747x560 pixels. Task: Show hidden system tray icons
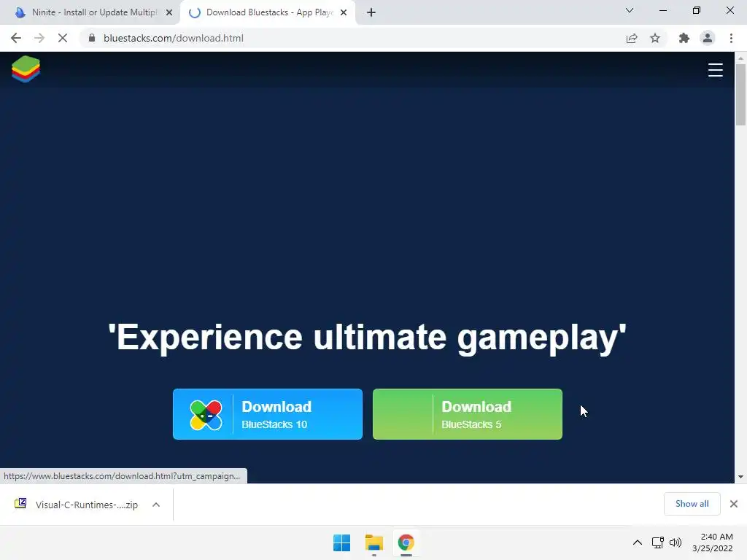pos(638,542)
